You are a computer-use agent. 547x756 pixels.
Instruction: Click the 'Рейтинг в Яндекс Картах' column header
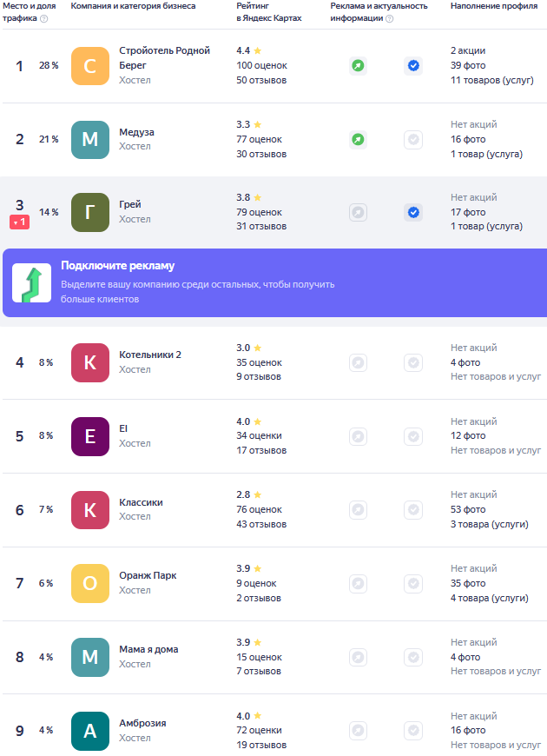pyautogui.click(x=269, y=12)
